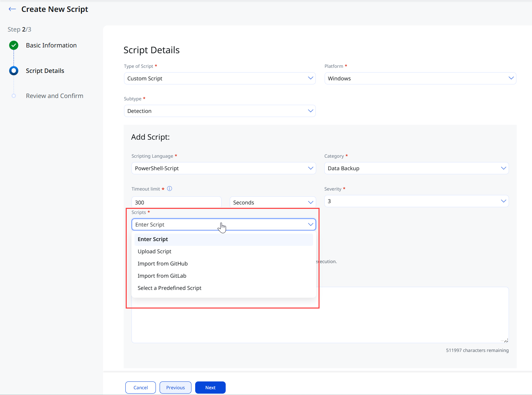Image resolution: width=532 pixels, height=395 pixels.
Task: Click the '511997 characters remaining' counter text
Action: pos(477,350)
